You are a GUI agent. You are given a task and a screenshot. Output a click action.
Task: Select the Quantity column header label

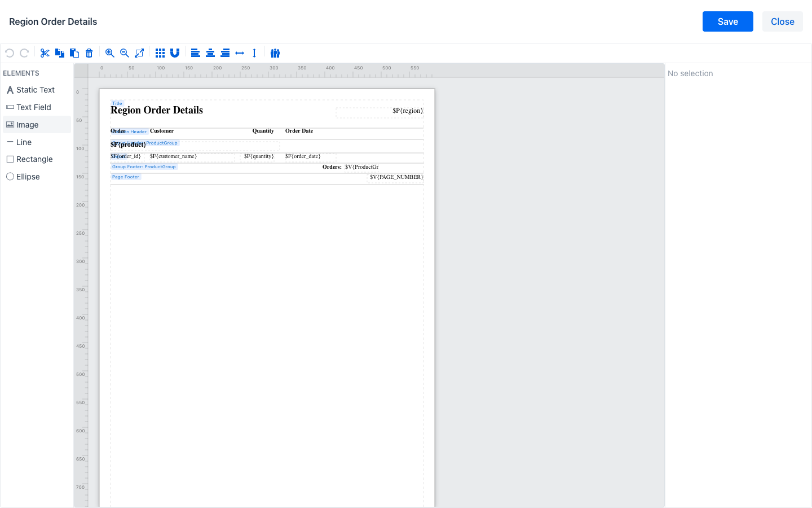coord(263,131)
